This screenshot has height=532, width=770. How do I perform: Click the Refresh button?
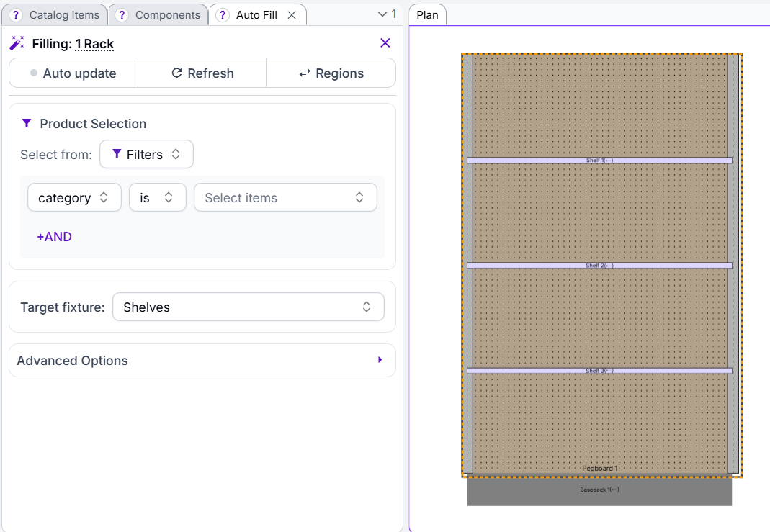(x=202, y=73)
